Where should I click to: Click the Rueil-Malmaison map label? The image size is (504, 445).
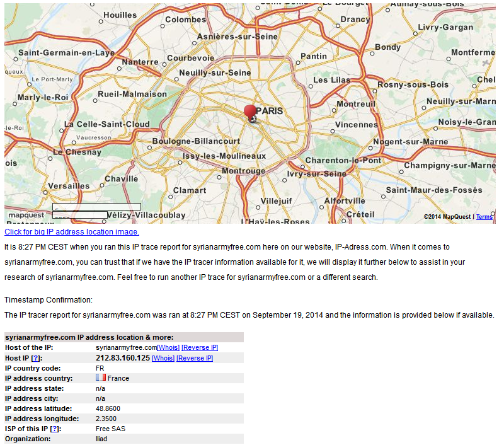[x=132, y=94]
